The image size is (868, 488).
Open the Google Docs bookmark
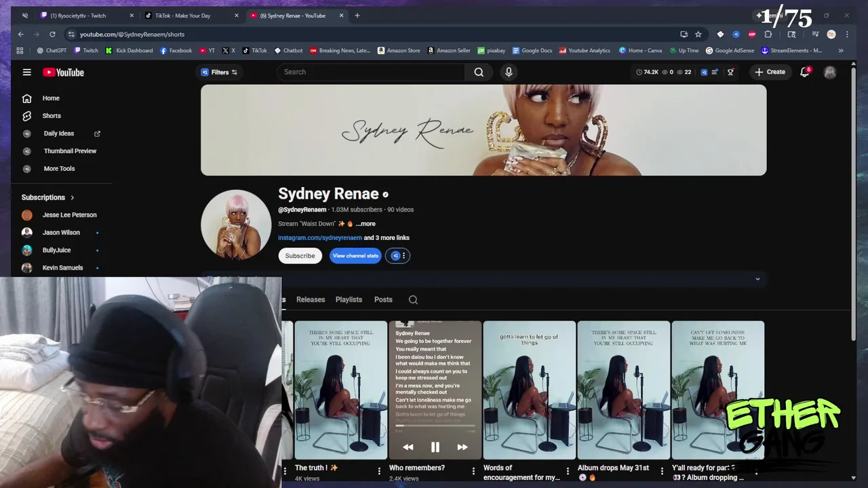532,50
